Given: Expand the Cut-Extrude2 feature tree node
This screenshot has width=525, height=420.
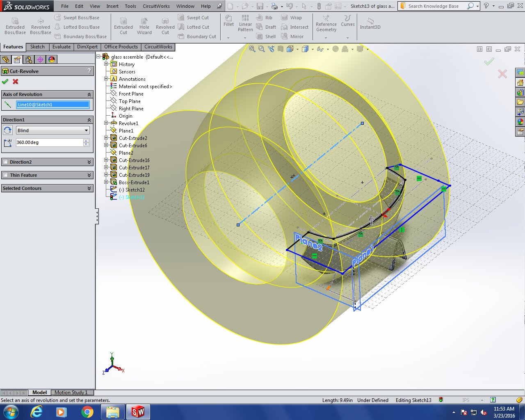Looking at the screenshot, I should click(x=106, y=138).
